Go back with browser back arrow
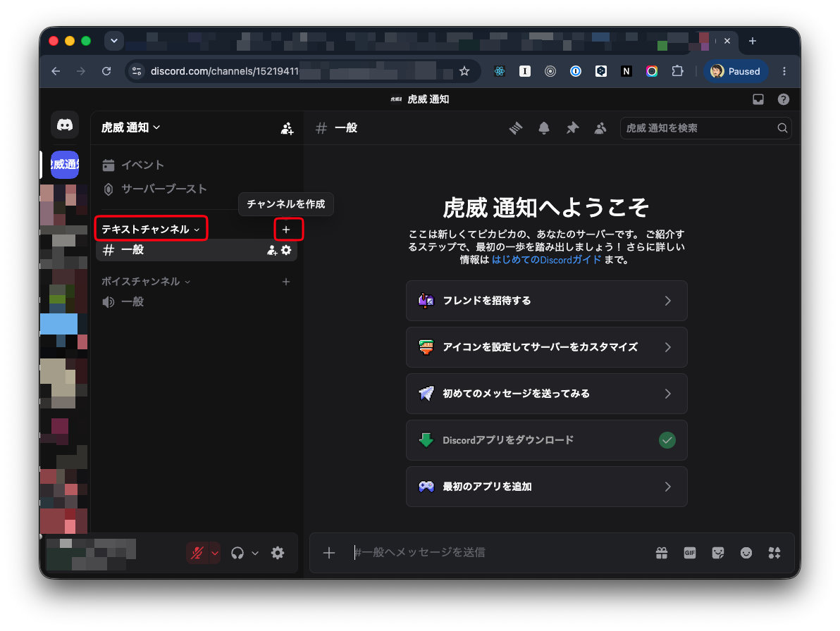This screenshot has height=631, width=840. point(56,71)
